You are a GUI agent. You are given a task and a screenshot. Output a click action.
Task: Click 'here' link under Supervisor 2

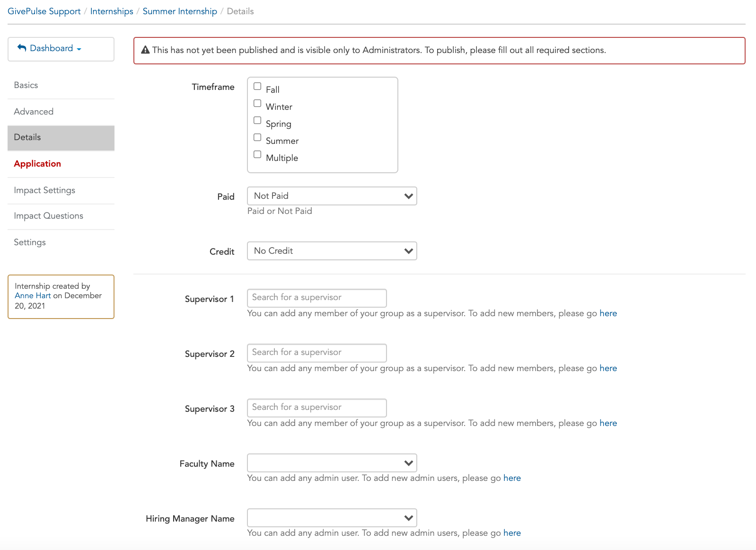[x=608, y=368]
